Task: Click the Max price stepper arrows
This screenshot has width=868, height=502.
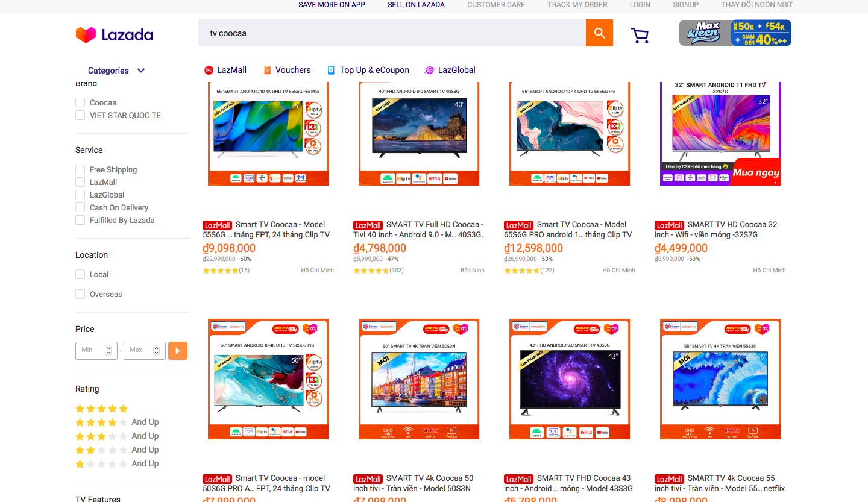Action: point(156,350)
